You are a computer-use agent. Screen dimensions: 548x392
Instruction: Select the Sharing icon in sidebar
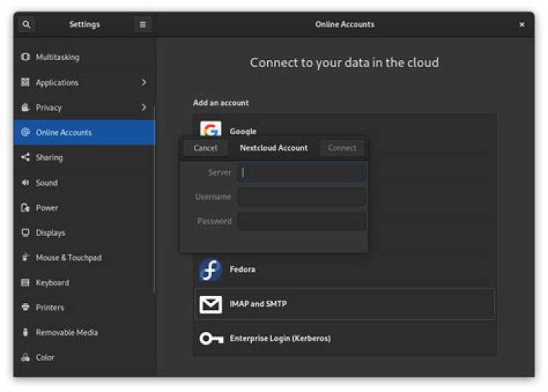[x=25, y=158]
